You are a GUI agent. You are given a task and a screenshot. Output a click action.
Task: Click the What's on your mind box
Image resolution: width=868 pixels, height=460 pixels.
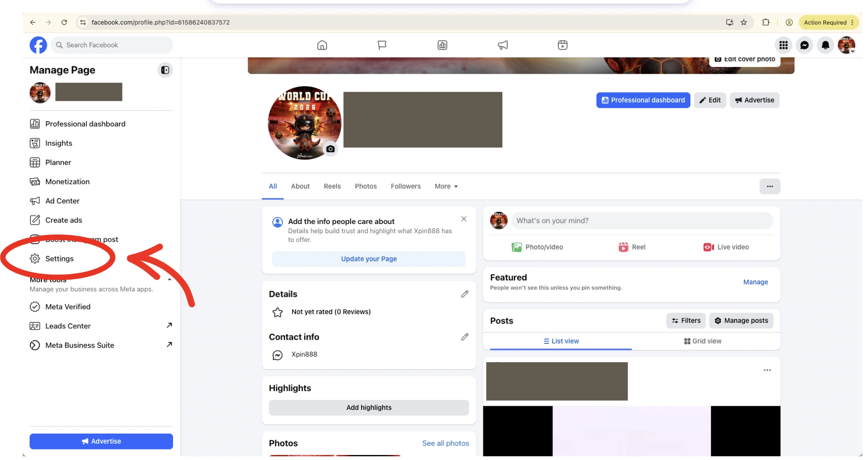tap(642, 220)
